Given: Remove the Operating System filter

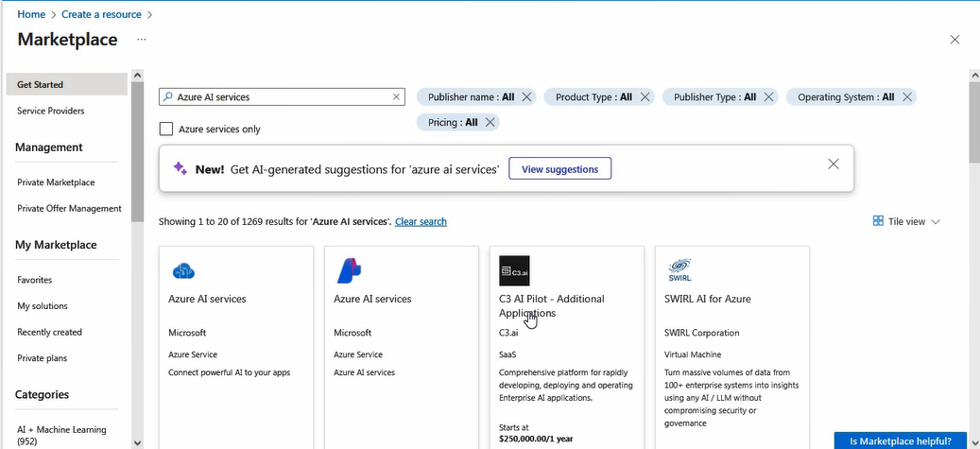Looking at the screenshot, I should [907, 97].
